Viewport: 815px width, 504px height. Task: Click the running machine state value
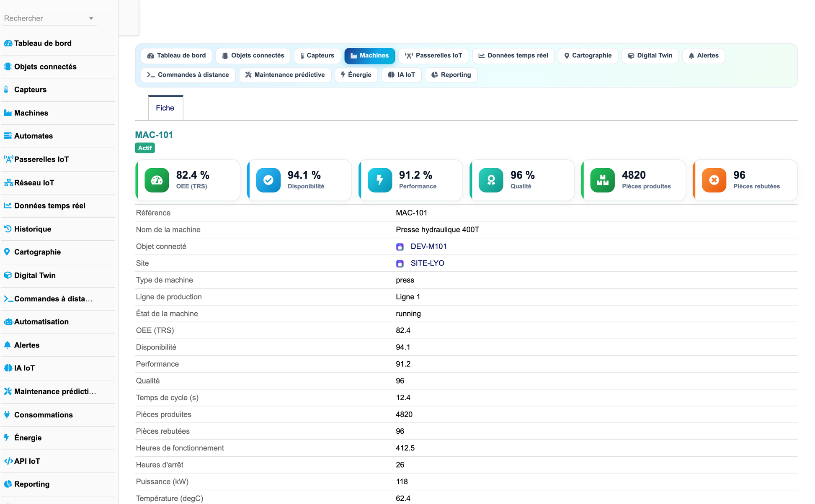click(x=408, y=314)
